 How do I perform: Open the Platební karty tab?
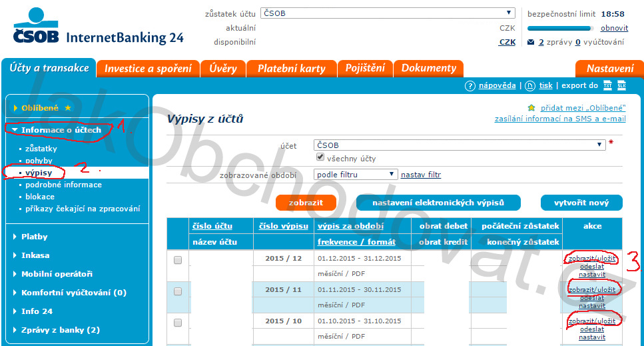click(292, 69)
